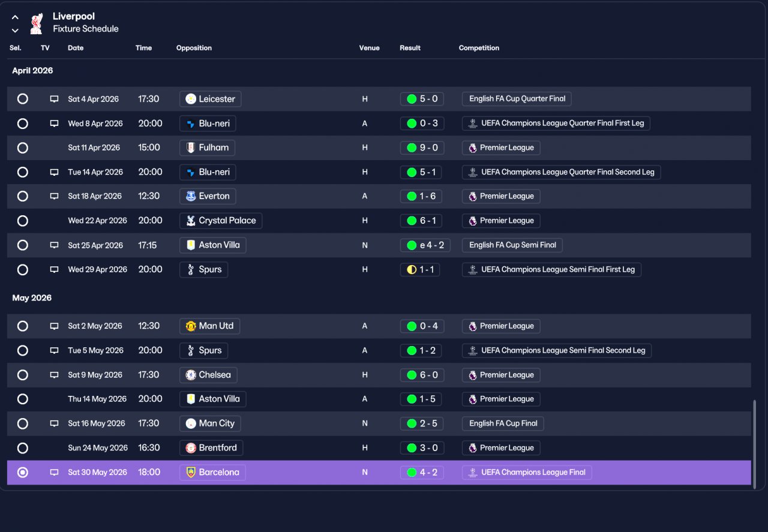The image size is (768, 532).
Task: Click Man Utd club badge icon
Action: tap(191, 326)
